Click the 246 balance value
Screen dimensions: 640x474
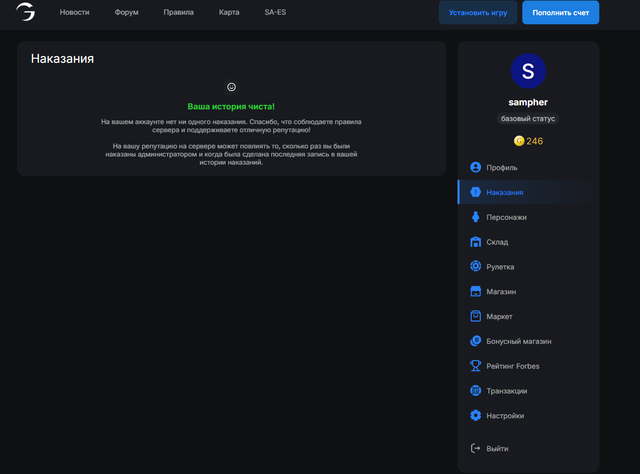tap(535, 141)
